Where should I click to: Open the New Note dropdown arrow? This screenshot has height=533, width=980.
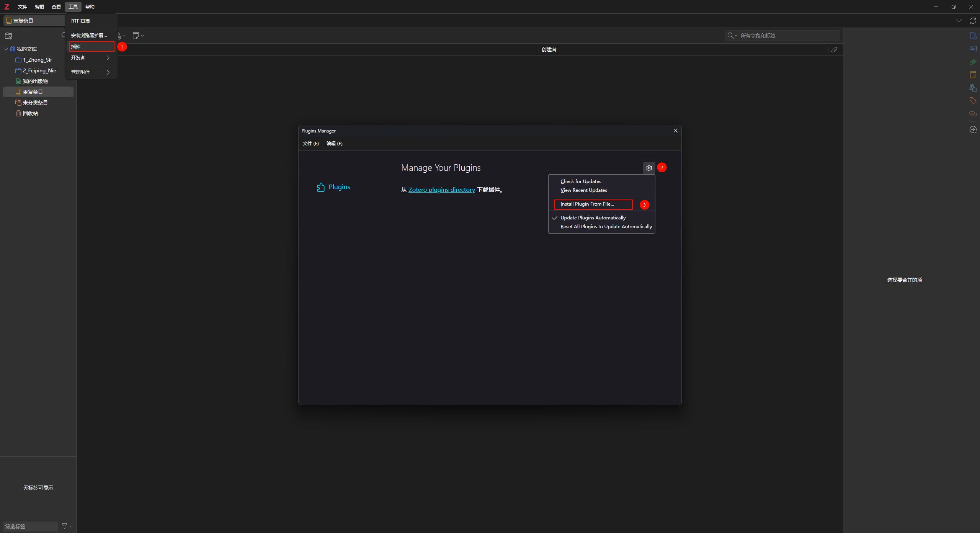pyautogui.click(x=142, y=36)
